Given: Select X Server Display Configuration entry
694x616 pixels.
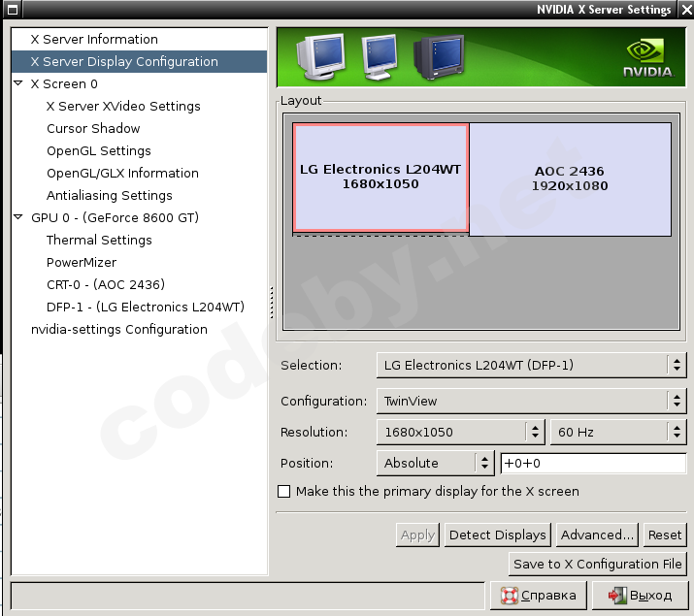Looking at the screenshot, I should coord(139,61).
